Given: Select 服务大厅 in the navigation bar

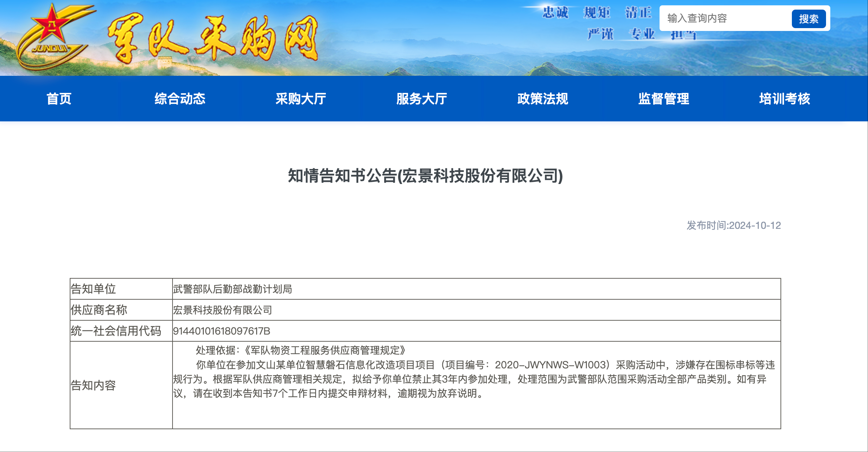Looking at the screenshot, I should [422, 99].
